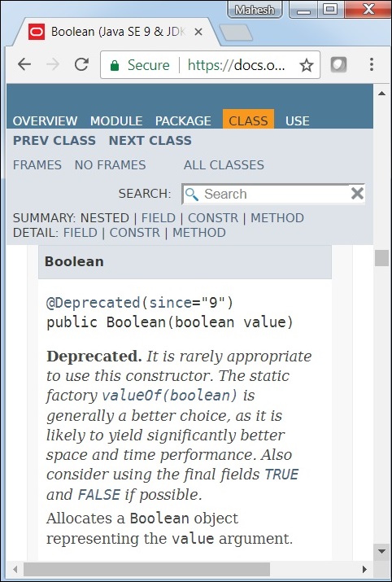The height and width of the screenshot is (582, 392).
Task: Click the horizontal scrollbar right arrow
Action: [x=364, y=569]
